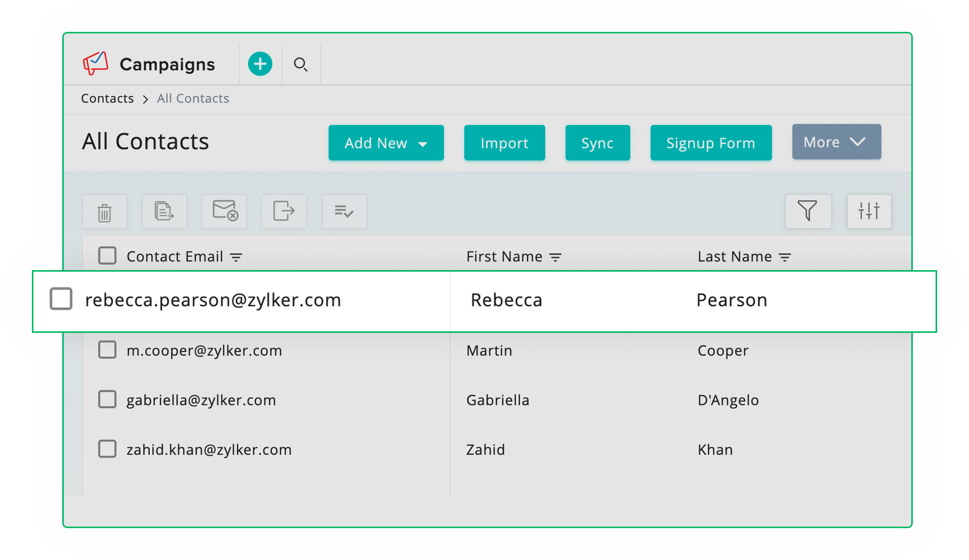The image size is (969, 560).
Task: Click the trash delete icon
Action: pos(105,212)
